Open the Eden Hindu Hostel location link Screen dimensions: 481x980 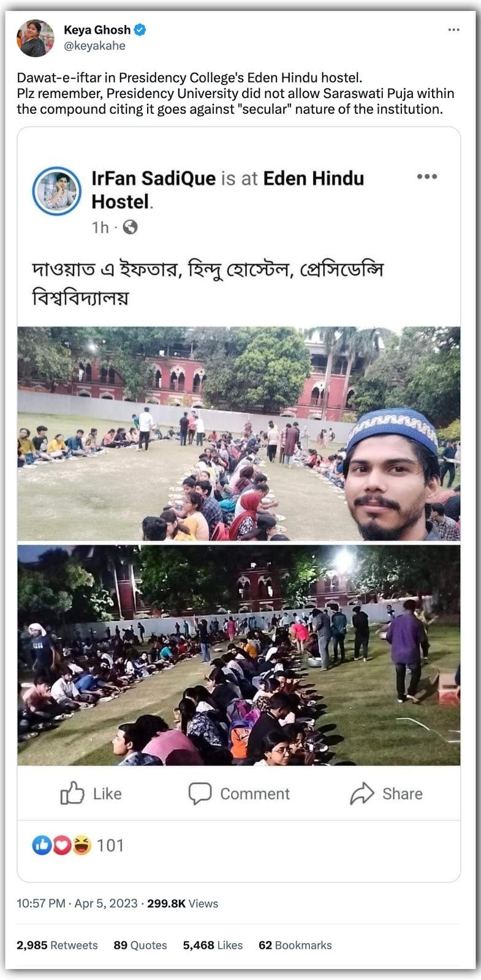228,189
